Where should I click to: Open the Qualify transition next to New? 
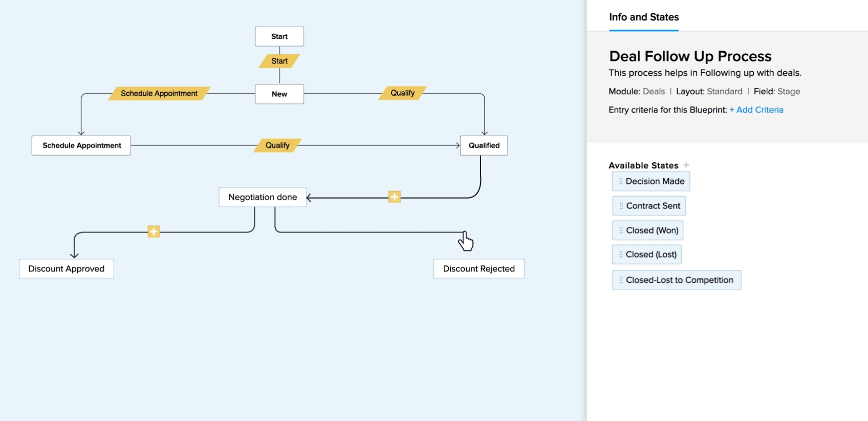coord(403,93)
